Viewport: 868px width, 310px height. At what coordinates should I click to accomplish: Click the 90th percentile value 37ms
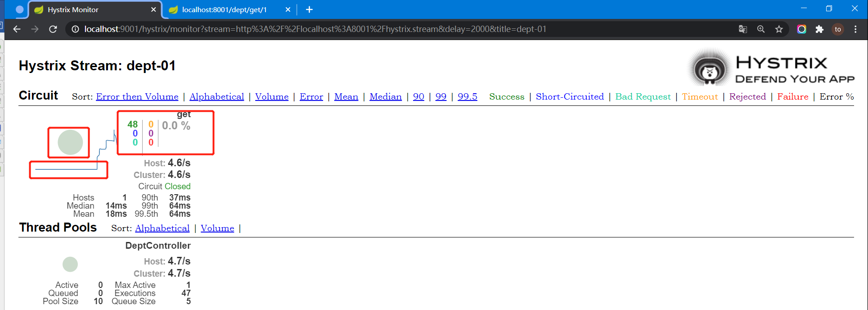(x=180, y=197)
